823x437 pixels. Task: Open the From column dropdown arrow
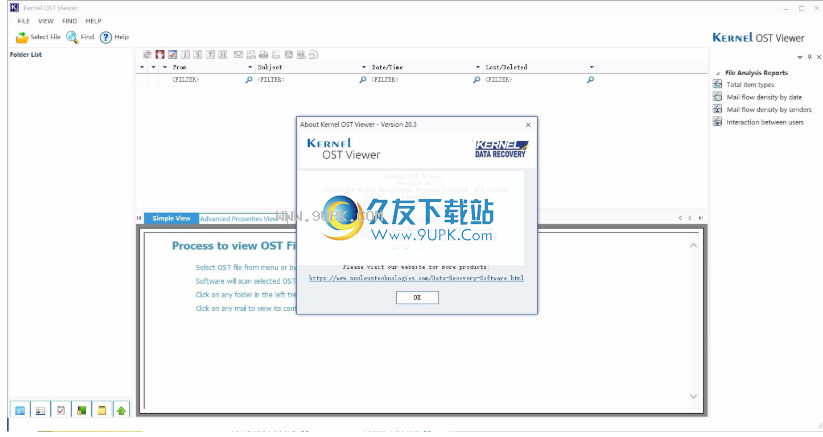coord(250,67)
